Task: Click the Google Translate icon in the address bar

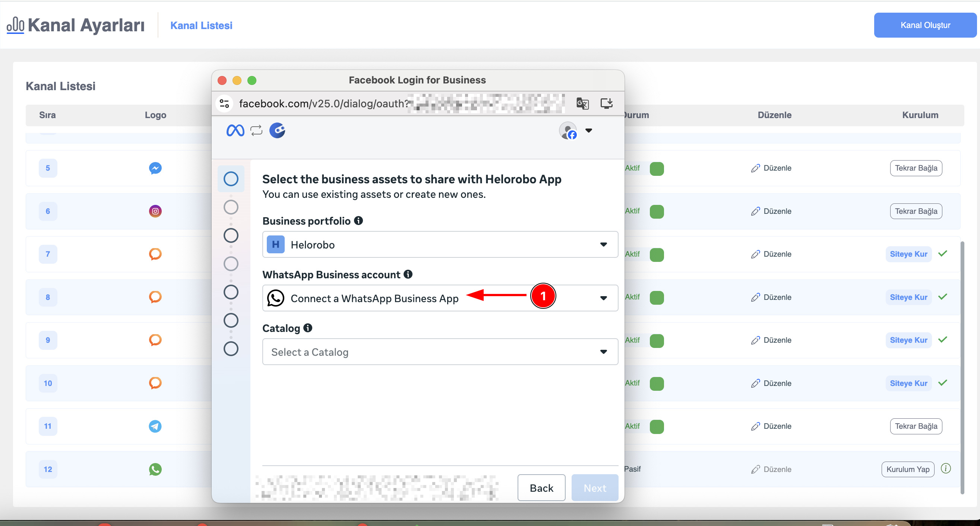Action: tap(582, 103)
